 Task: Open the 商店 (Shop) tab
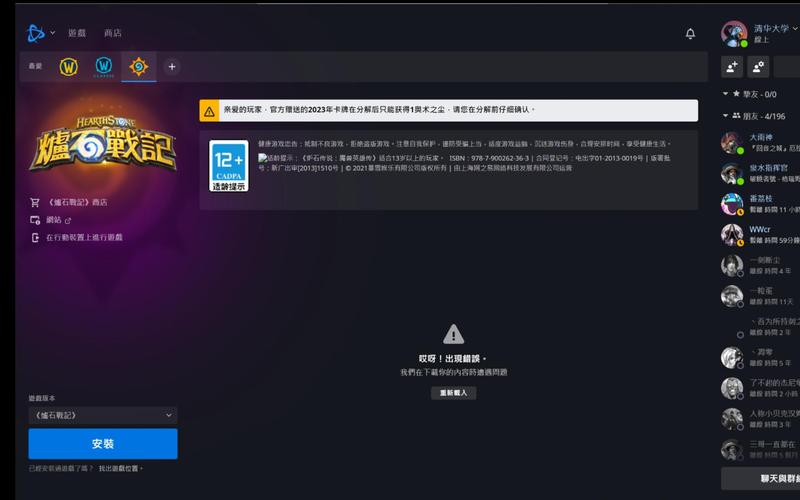(x=112, y=33)
